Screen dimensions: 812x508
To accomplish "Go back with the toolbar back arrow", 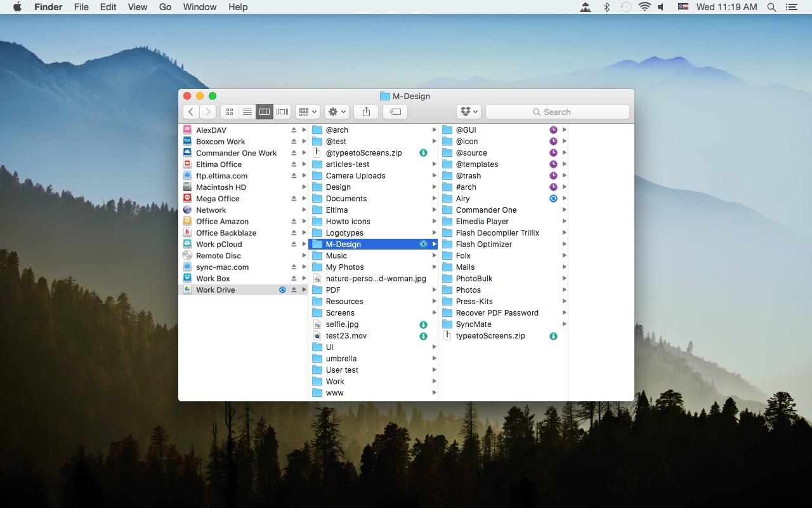I will click(191, 112).
